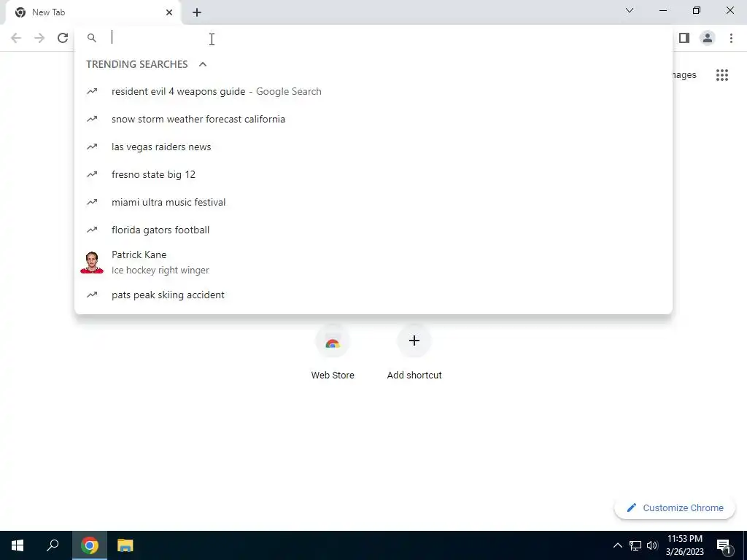The height and width of the screenshot is (560, 747).
Task: Choose 'las vegas raiders news' suggestion
Action: point(373,147)
